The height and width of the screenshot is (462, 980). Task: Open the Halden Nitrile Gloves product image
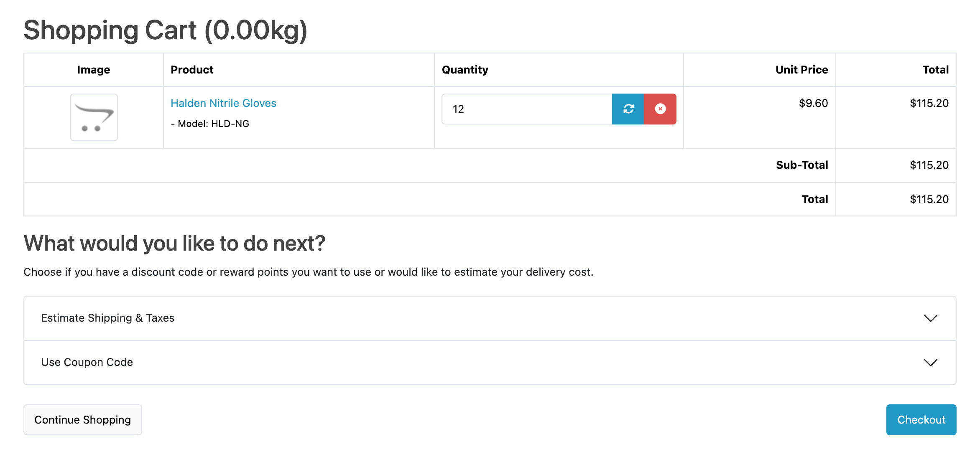click(94, 117)
